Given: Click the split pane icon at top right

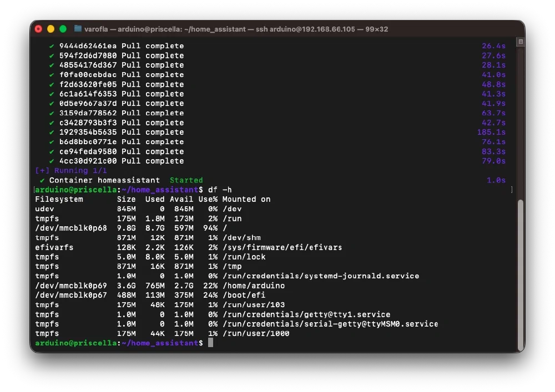Looking at the screenshot, I should click(521, 42).
